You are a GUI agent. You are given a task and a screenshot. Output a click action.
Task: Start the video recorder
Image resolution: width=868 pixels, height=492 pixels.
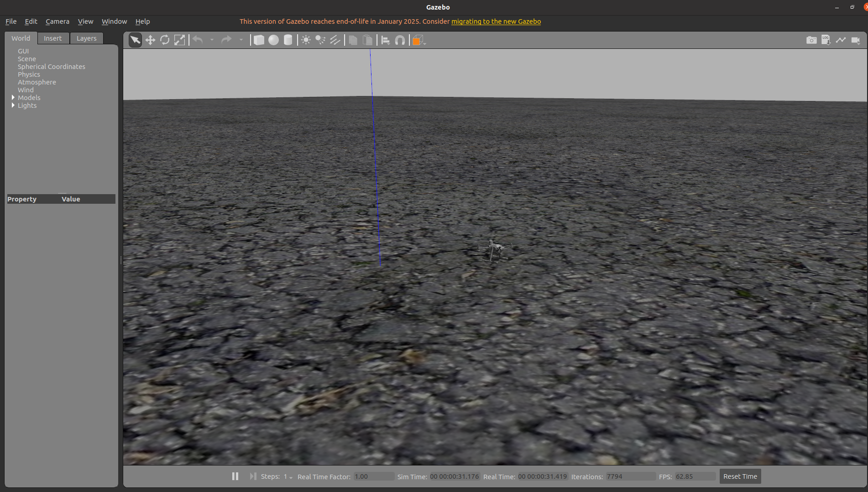tap(856, 40)
